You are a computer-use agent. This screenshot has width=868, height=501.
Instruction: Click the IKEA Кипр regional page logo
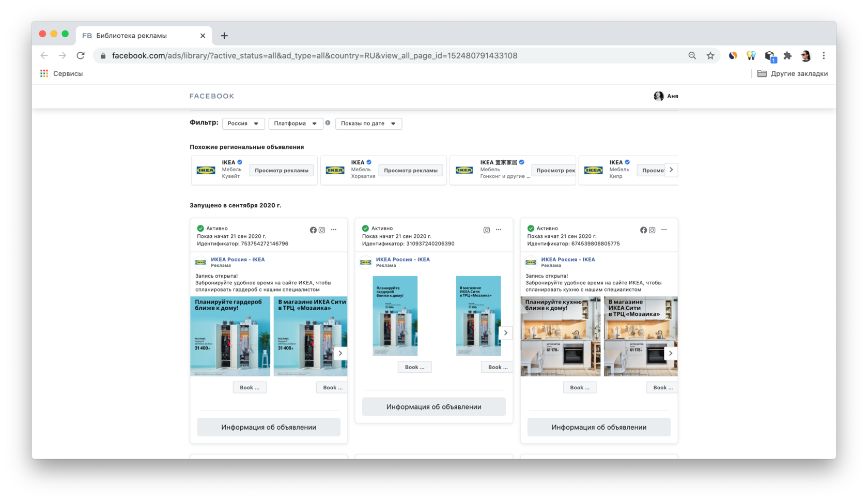click(594, 170)
